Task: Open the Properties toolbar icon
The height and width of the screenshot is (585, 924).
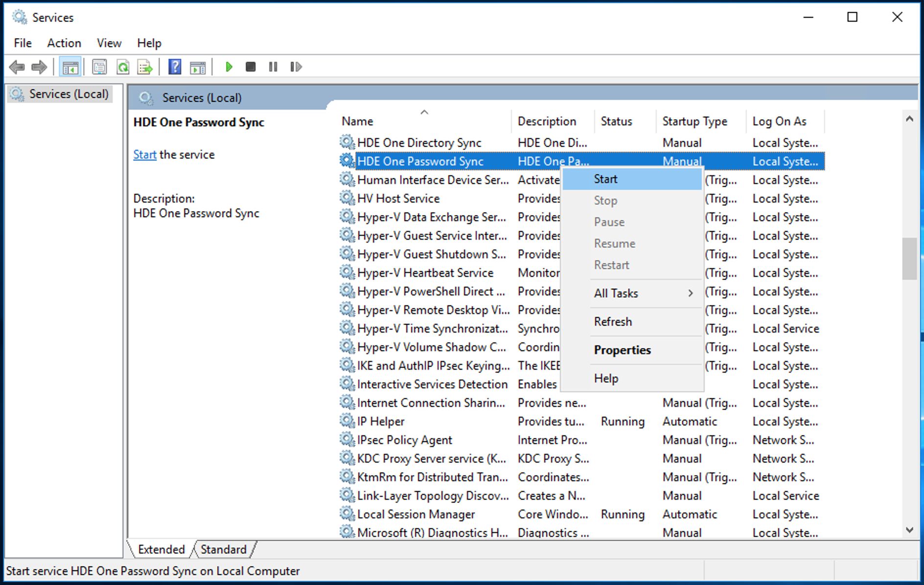Action: point(99,67)
